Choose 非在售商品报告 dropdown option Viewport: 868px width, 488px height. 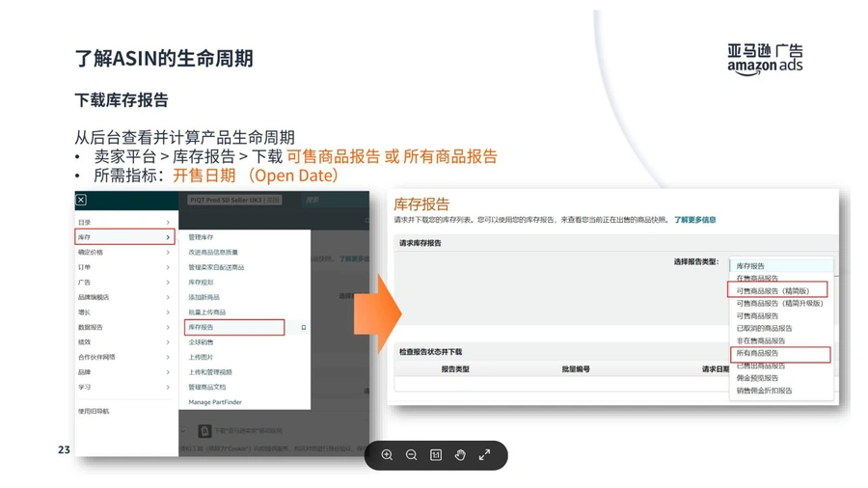point(761,340)
